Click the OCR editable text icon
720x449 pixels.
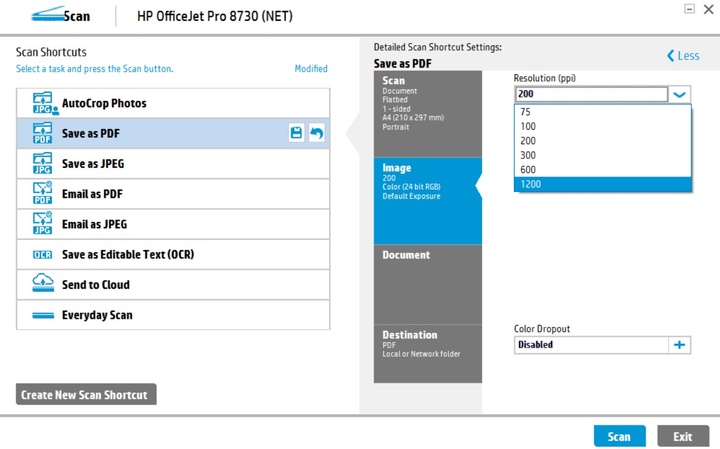(x=42, y=255)
